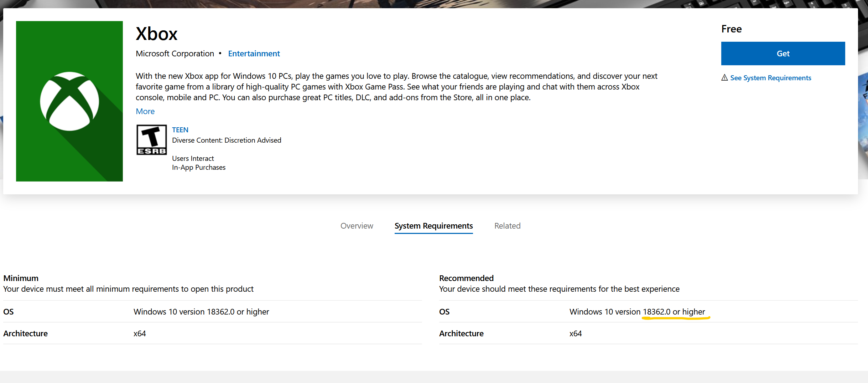
Task: Click the Xbox app title
Action: pos(157,34)
